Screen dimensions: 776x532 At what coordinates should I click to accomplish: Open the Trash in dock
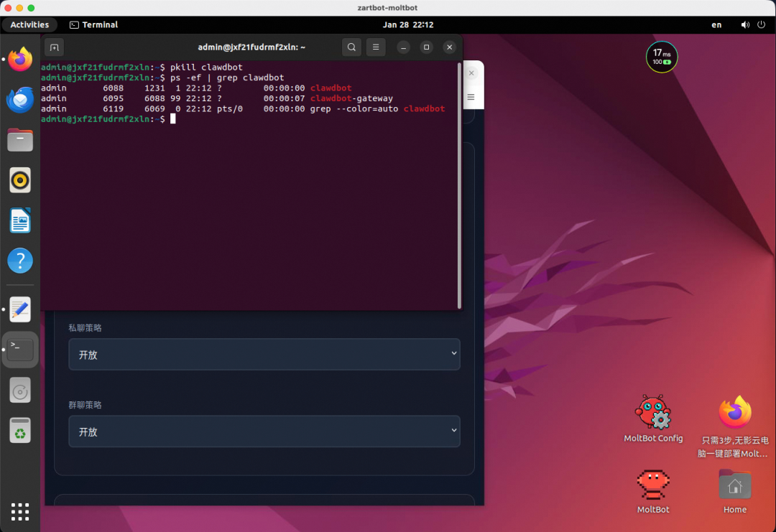tap(20, 430)
